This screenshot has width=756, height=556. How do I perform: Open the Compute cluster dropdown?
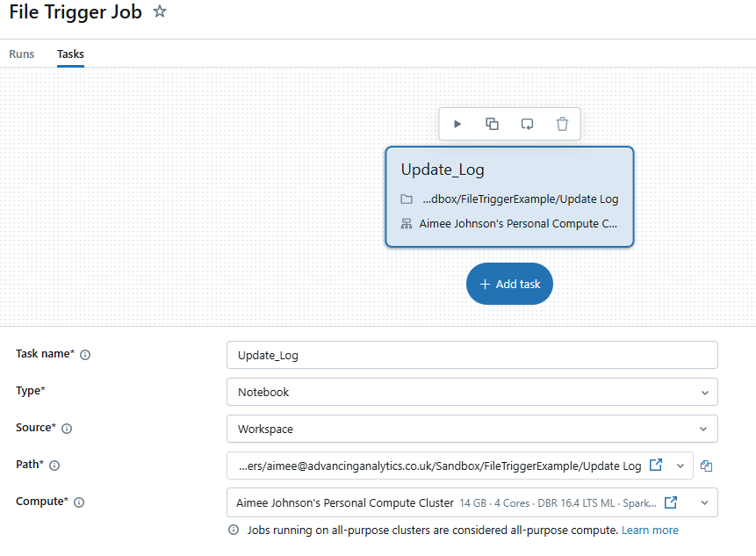(705, 502)
